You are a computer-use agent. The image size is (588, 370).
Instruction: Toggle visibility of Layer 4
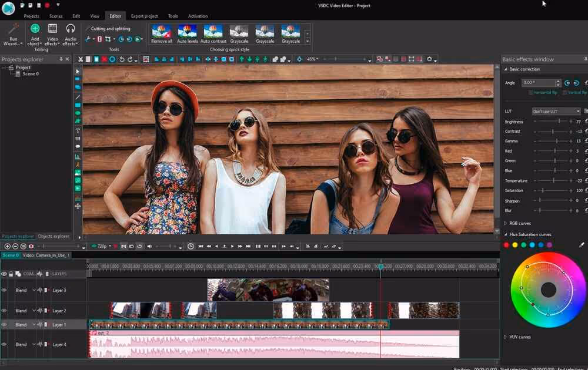pos(4,344)
